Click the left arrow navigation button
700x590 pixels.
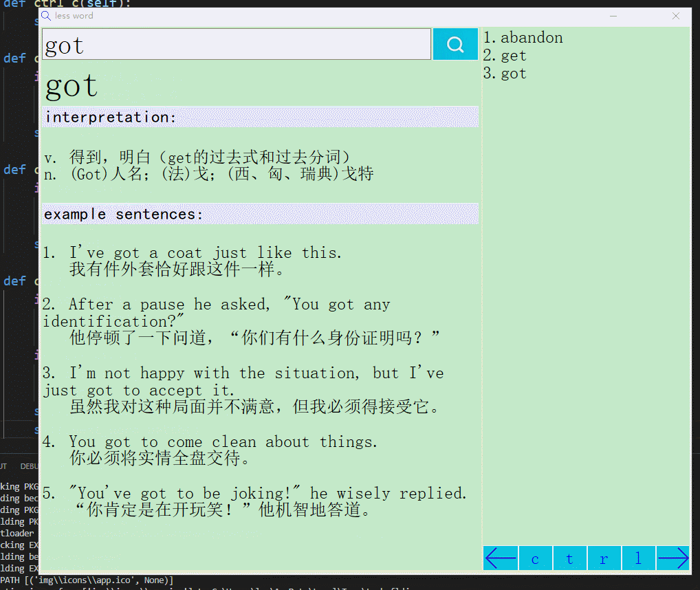501,558
